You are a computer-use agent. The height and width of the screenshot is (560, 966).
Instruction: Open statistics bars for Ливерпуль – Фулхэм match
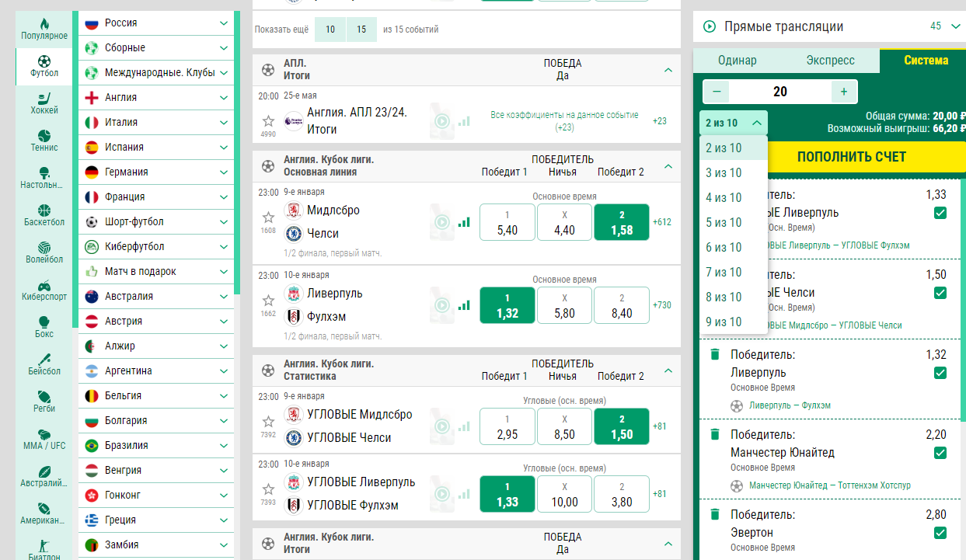pos(464,305)
